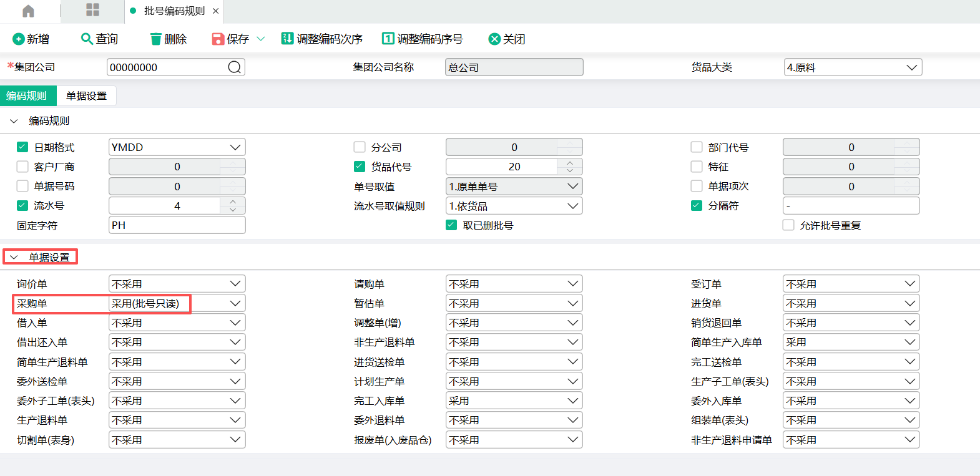Expand the 日期格式 YMDD dropdown

[235, 147]
